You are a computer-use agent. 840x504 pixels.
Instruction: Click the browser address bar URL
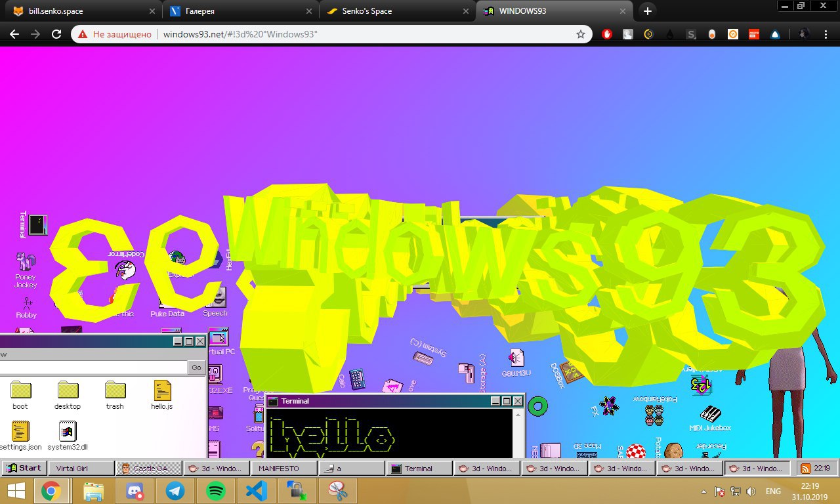240,34
